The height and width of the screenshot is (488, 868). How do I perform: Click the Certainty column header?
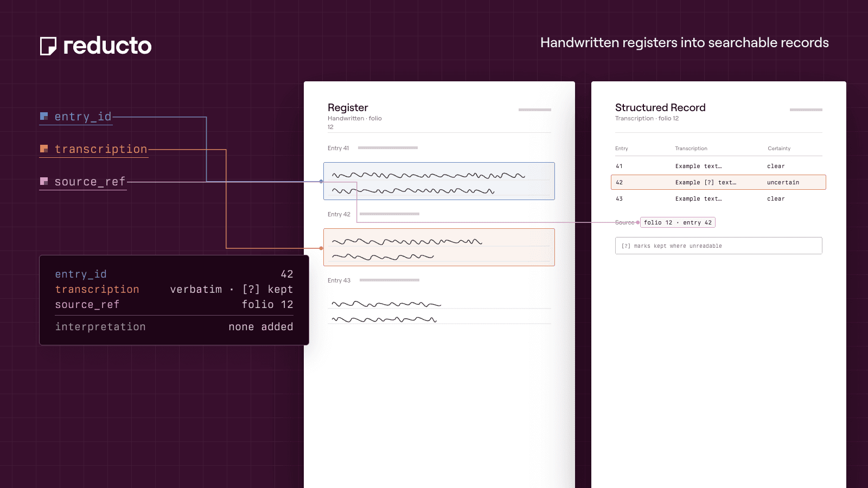779,149
